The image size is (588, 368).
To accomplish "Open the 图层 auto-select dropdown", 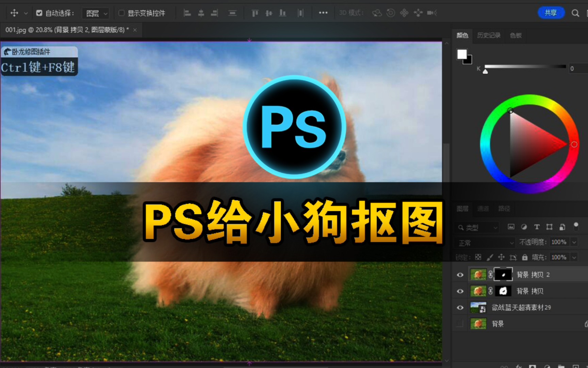I will [x=96, y=13].
